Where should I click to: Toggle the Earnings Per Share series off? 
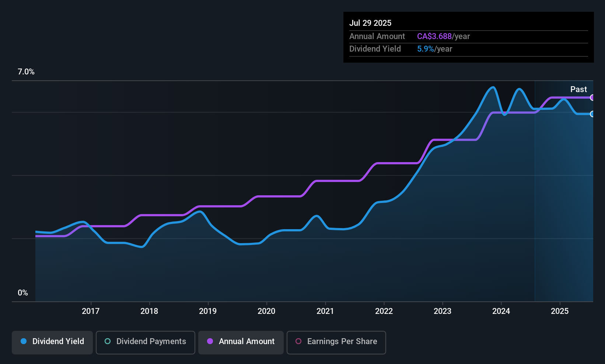336,342
